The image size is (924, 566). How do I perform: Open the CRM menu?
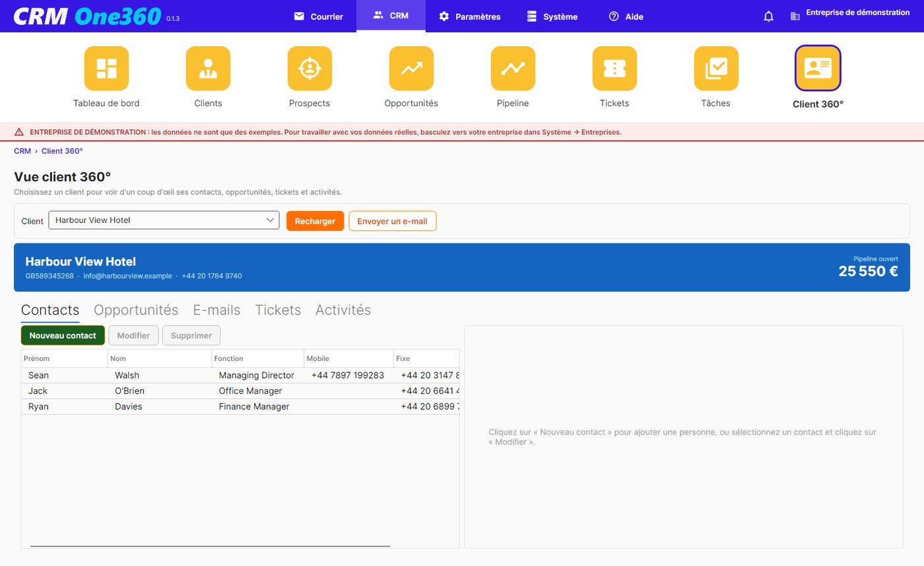pyautogui.click(x=391, y=16)
